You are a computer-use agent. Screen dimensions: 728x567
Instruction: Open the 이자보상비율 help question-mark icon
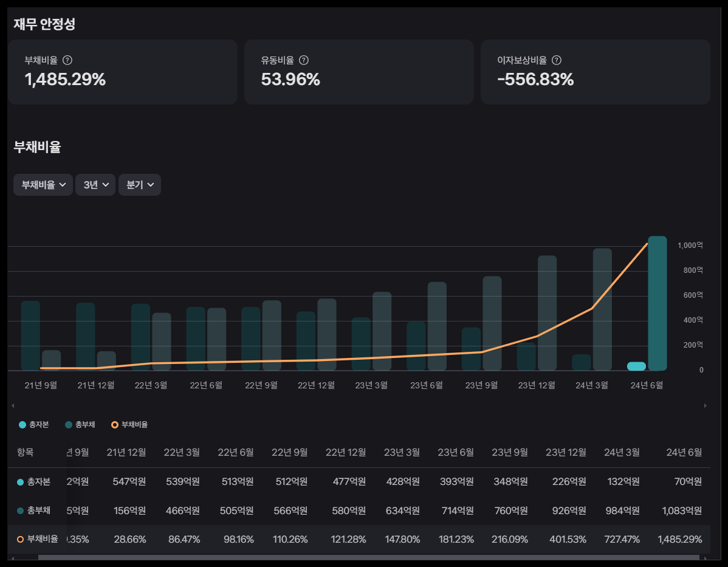click(x=556, y=60)
